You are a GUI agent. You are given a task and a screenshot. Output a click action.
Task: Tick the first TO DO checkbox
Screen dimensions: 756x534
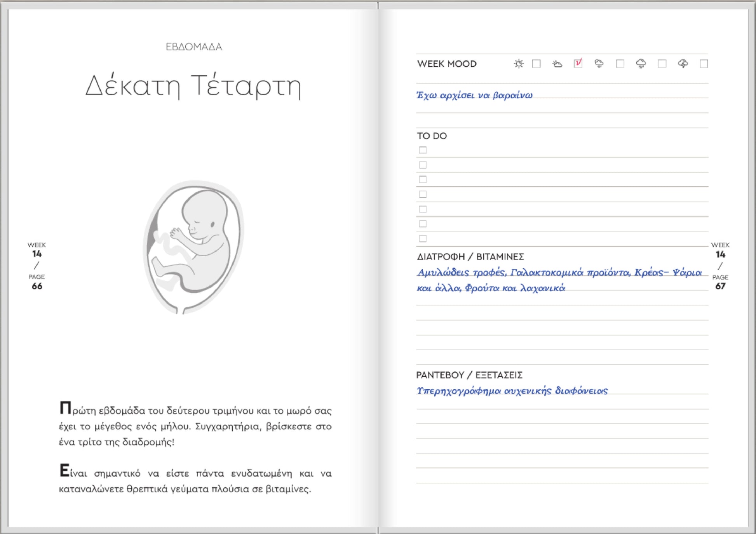[423, 150]
